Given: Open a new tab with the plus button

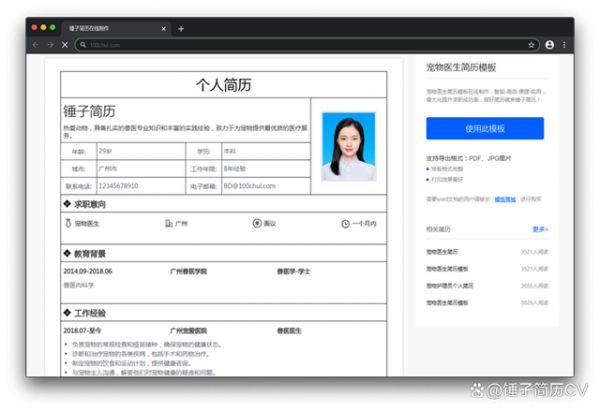Looking at the screenshot, I should pos(181,29).
